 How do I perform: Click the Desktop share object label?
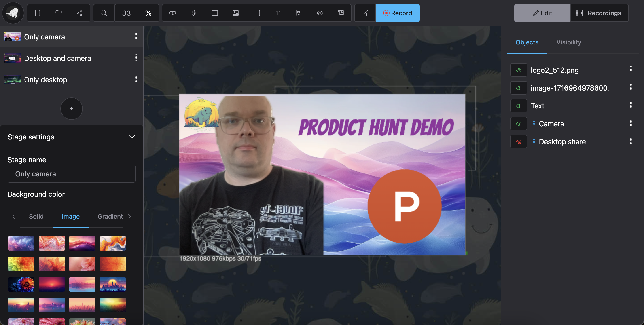coord(562,142)
